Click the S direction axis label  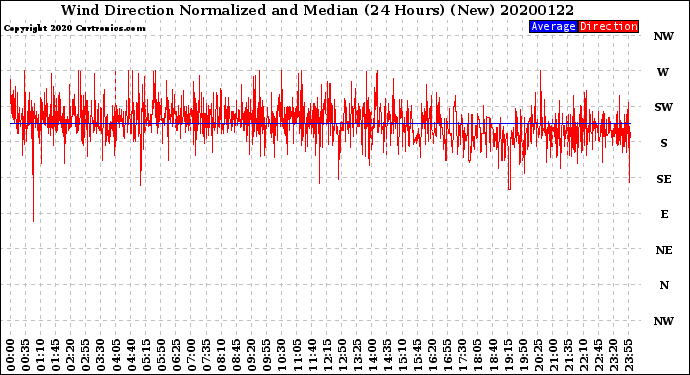point(664,143)
